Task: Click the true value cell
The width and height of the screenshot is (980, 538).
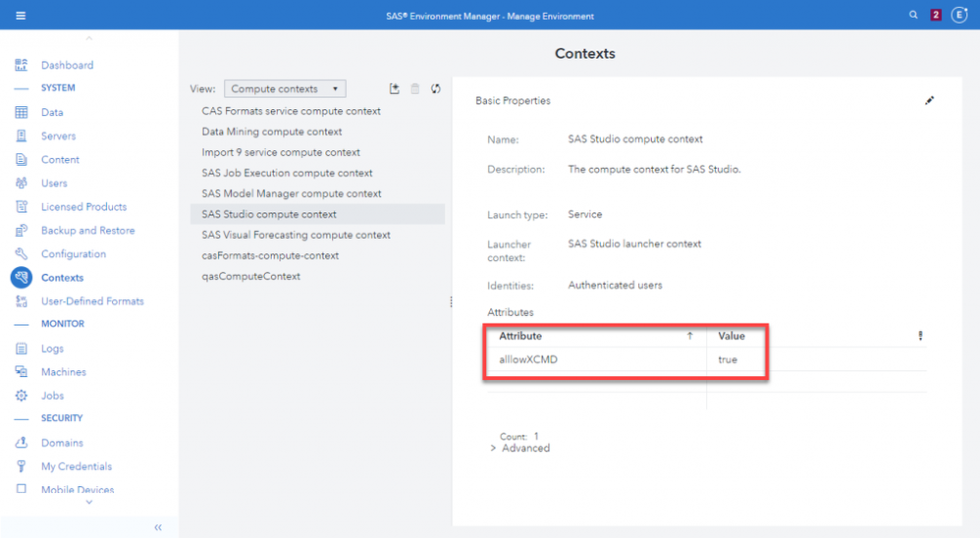Action: [x=816, y=359]
